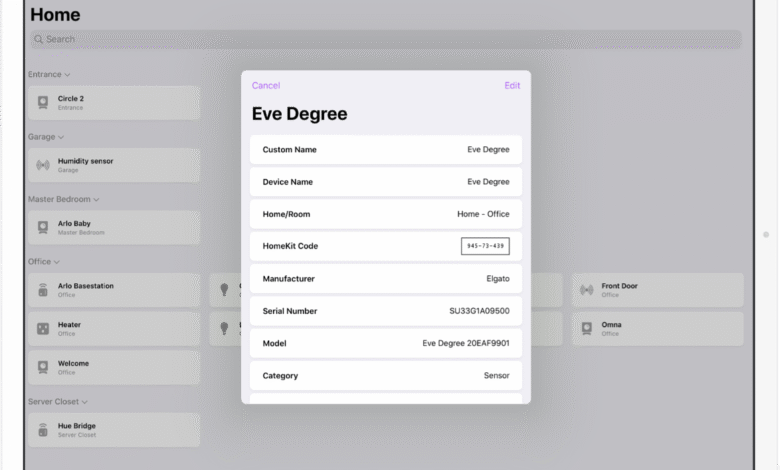Open the Hue Bridge tile
Screen dimensions: 780x470
[114, 430]
